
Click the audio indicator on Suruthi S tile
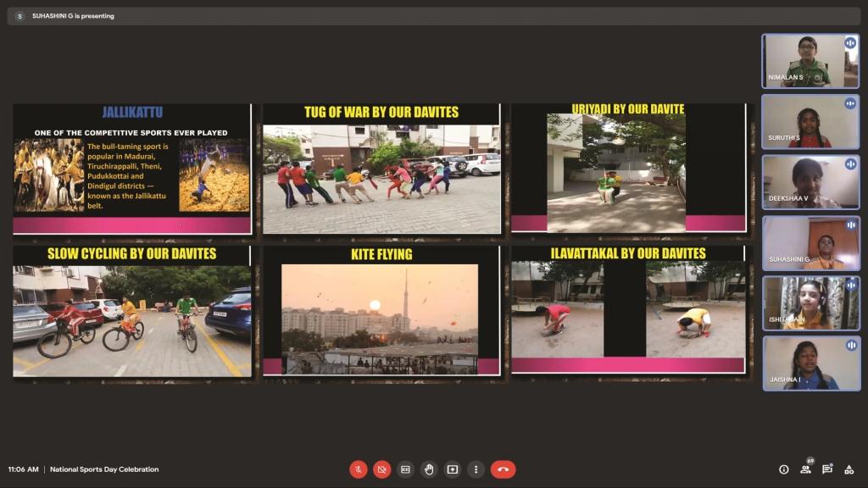coord(849,103)
